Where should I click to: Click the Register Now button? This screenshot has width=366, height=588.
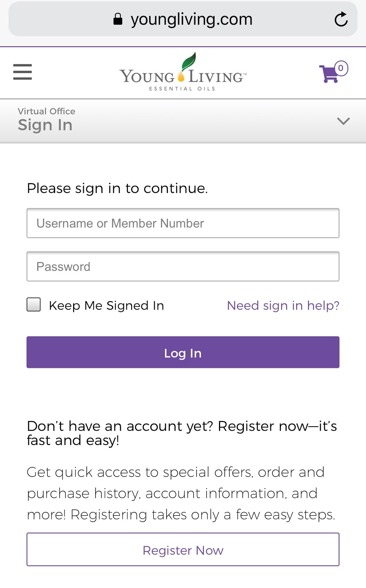183,549
